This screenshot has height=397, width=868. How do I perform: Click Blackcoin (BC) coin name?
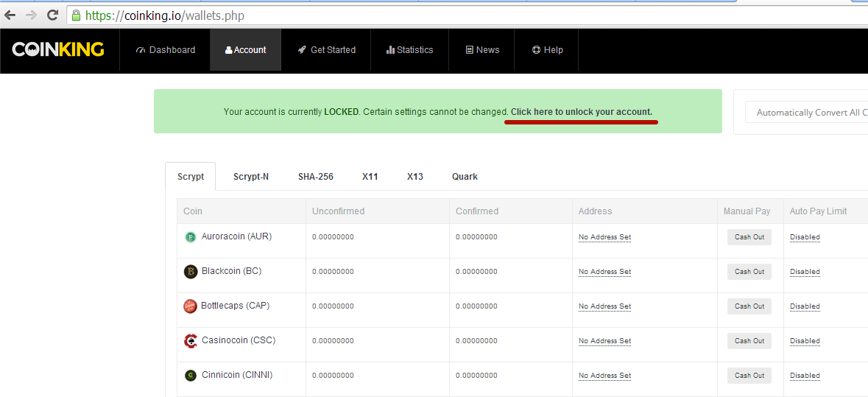tap(231, 271)
